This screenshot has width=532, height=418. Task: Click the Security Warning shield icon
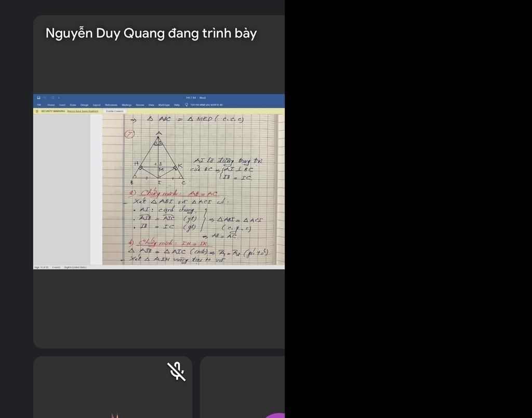(37, 111)
